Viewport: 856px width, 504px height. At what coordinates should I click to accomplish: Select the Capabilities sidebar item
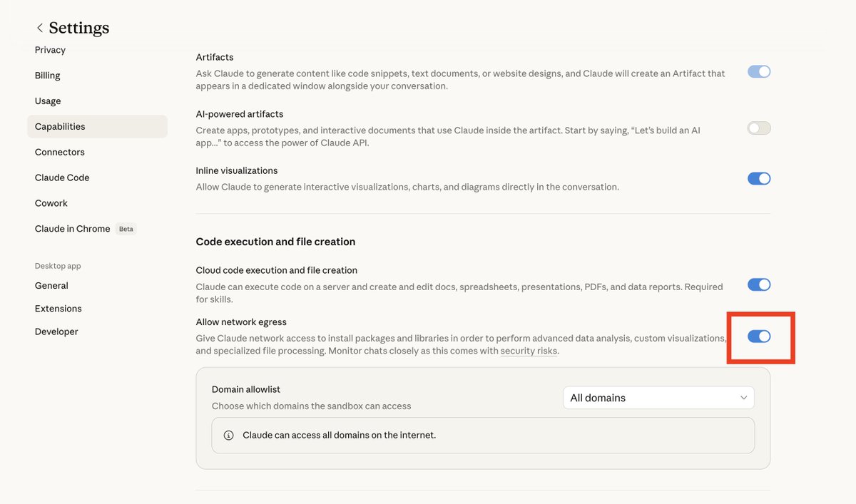60,127
